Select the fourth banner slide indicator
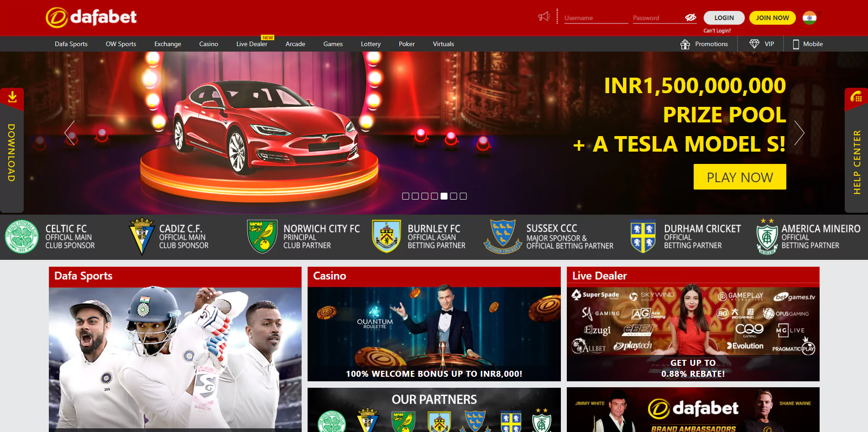This screenshot has width=868, height=432. 434,196
